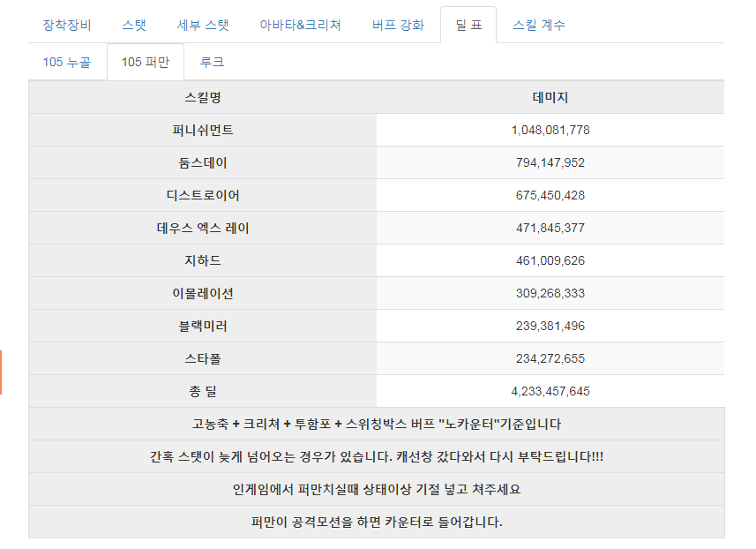Select the 블랙미러 skill name cell
The width and height of the screenshot is (756, 549).
[203, 326]
